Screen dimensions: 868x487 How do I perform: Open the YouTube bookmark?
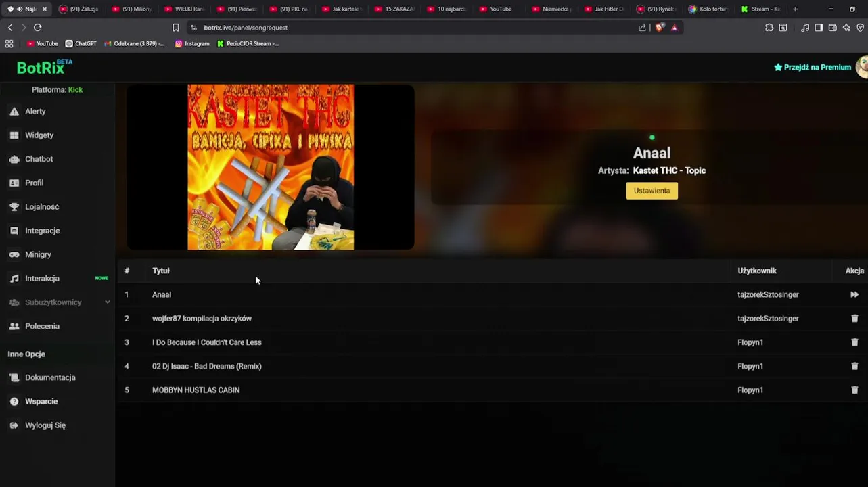pos(43,43)
